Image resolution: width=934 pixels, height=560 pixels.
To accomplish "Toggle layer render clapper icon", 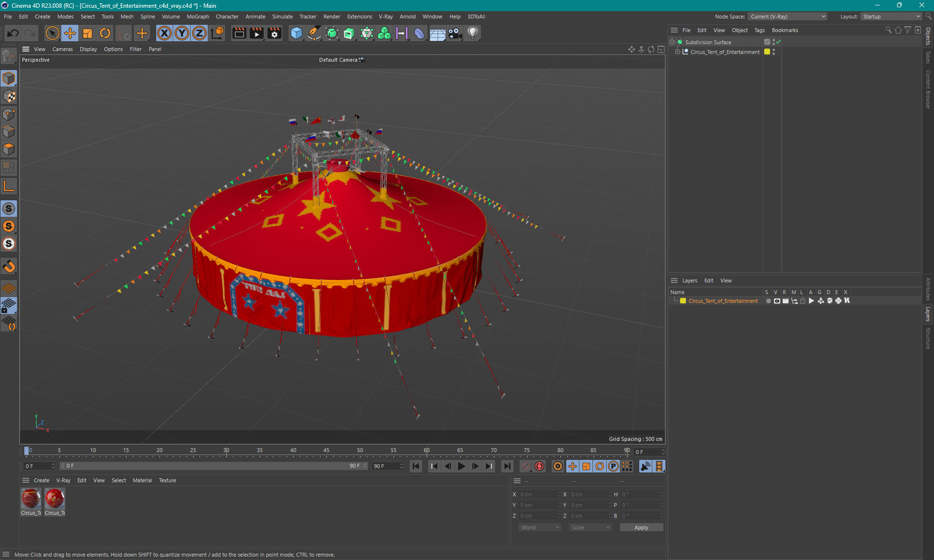I will pyautogui.click(x=786, y=301).
